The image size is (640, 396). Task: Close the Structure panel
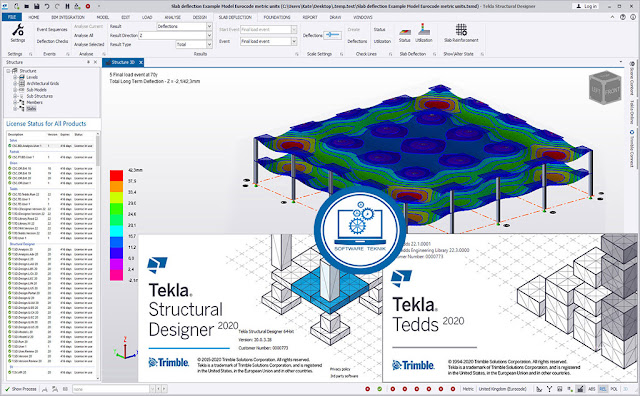pyautogui.click(x=96, y=62)
